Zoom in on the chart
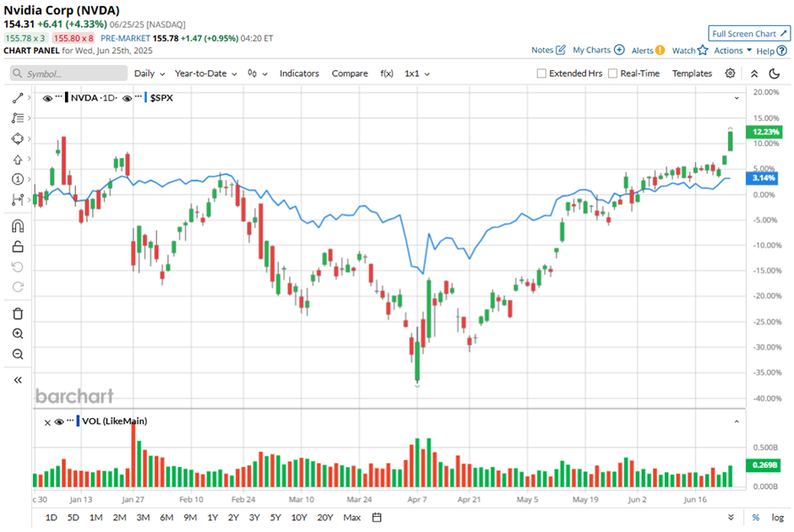This screenshot has height=532, width=794. pos(18,334)
